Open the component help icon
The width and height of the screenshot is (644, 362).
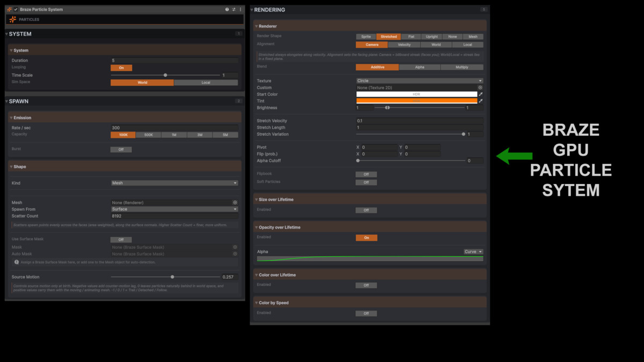pos(227,9)
